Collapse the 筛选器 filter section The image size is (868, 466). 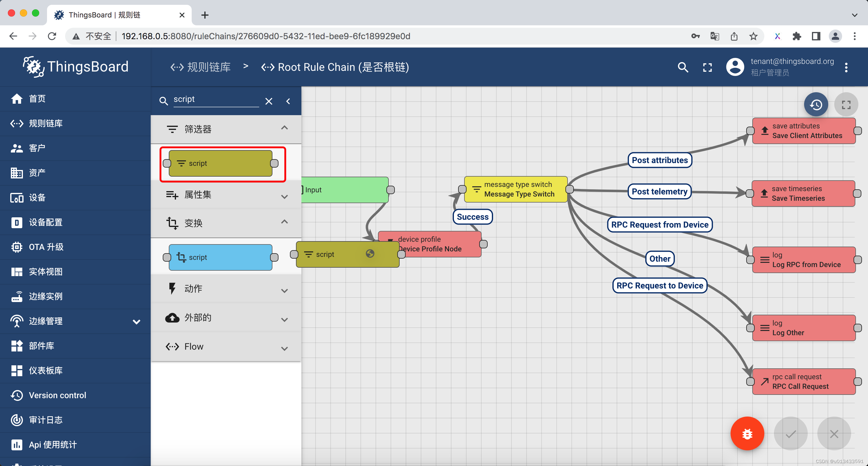[x=226, y=129]
